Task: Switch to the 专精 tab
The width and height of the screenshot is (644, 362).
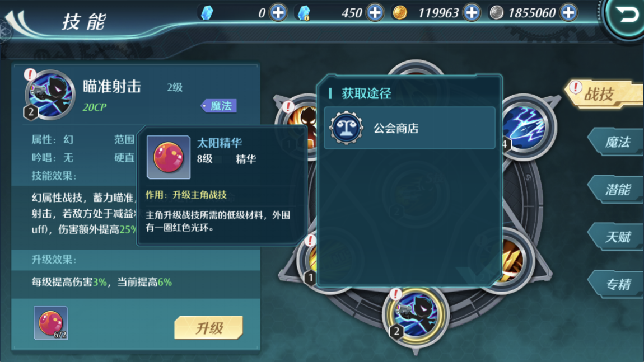Action: 616,284
